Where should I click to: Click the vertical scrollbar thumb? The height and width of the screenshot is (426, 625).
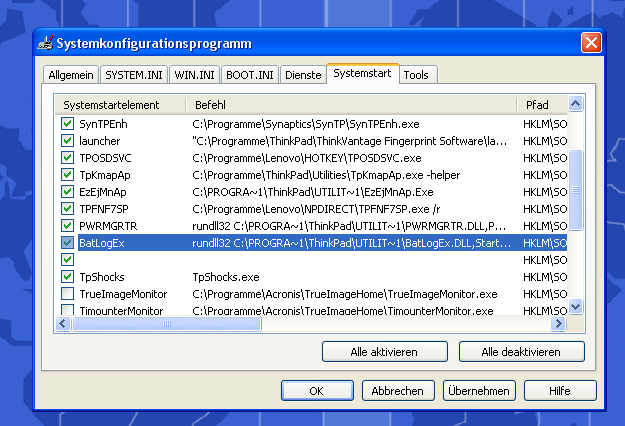(575, 190)
